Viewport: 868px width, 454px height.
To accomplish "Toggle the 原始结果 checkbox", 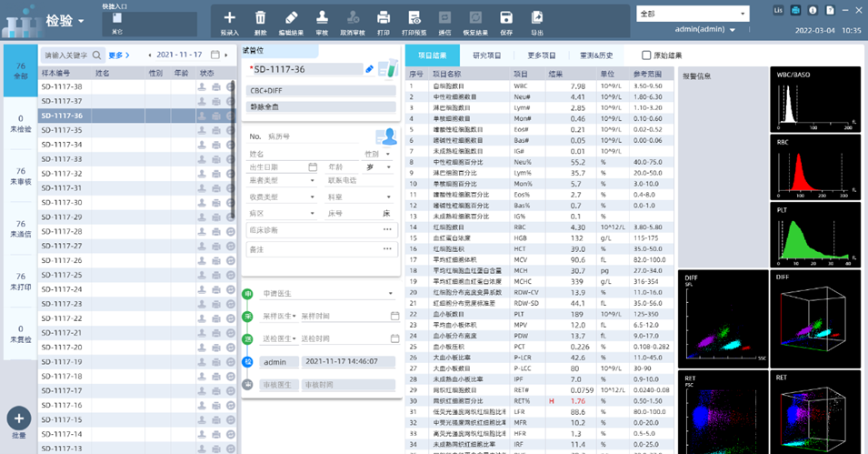I will [646, 55].
